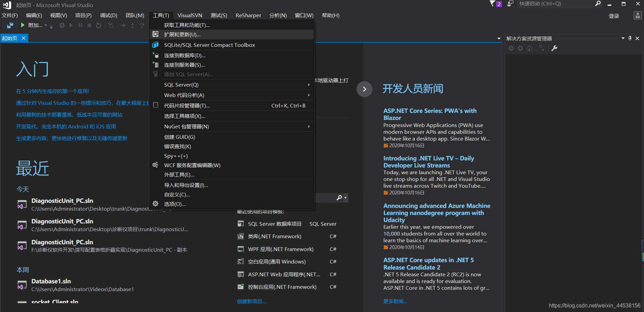Image resolution: width=644 pixels, height=312 pixels.
Task: Open the 附加 target dropdown arrow
Action: point(46,25)
